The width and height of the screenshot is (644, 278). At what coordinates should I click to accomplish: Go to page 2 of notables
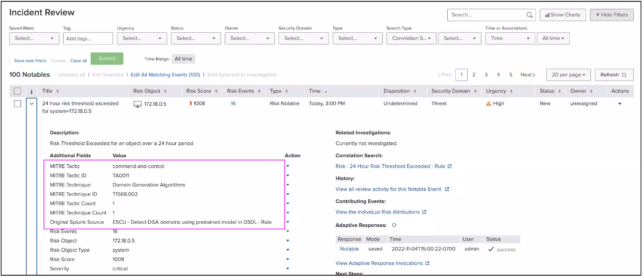coord(473,75)
